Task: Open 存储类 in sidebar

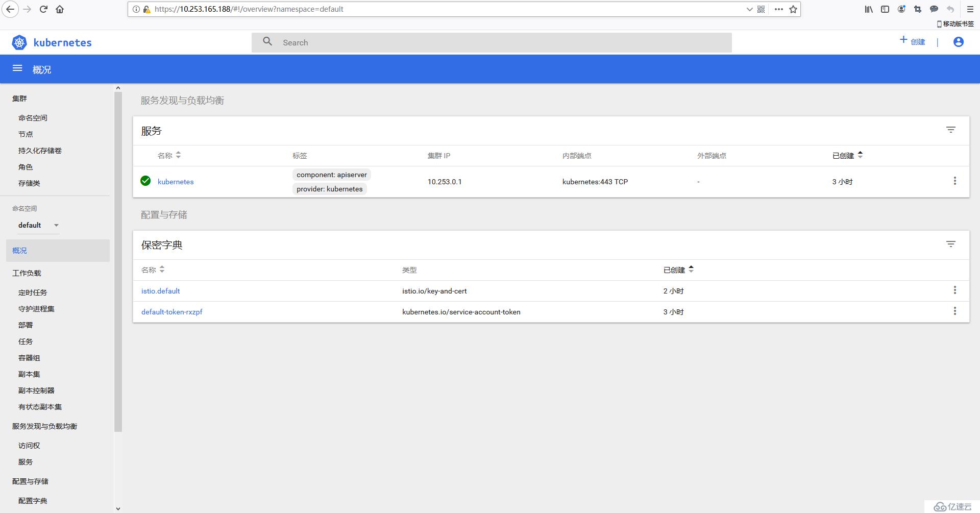Action: 29,183
